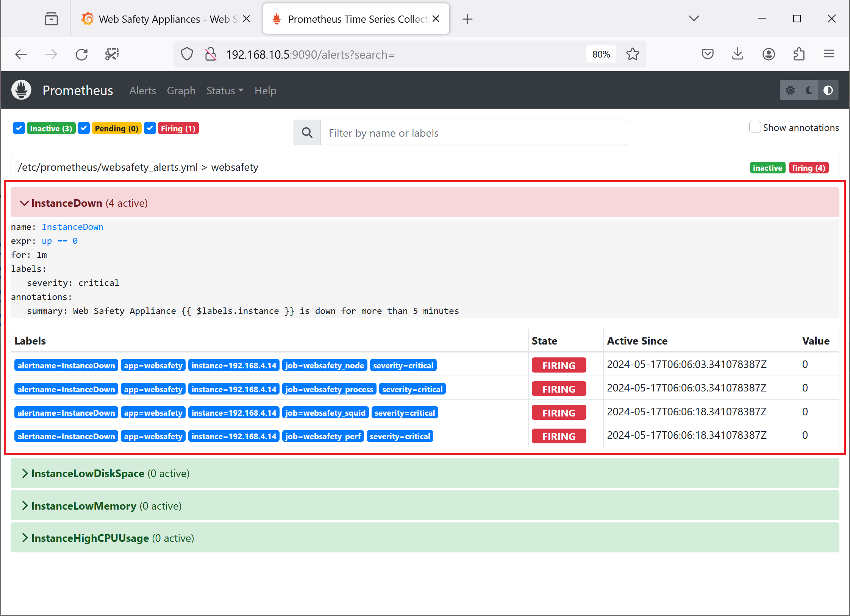
Task: Open the Graph nav item
Action: (181, 90)
